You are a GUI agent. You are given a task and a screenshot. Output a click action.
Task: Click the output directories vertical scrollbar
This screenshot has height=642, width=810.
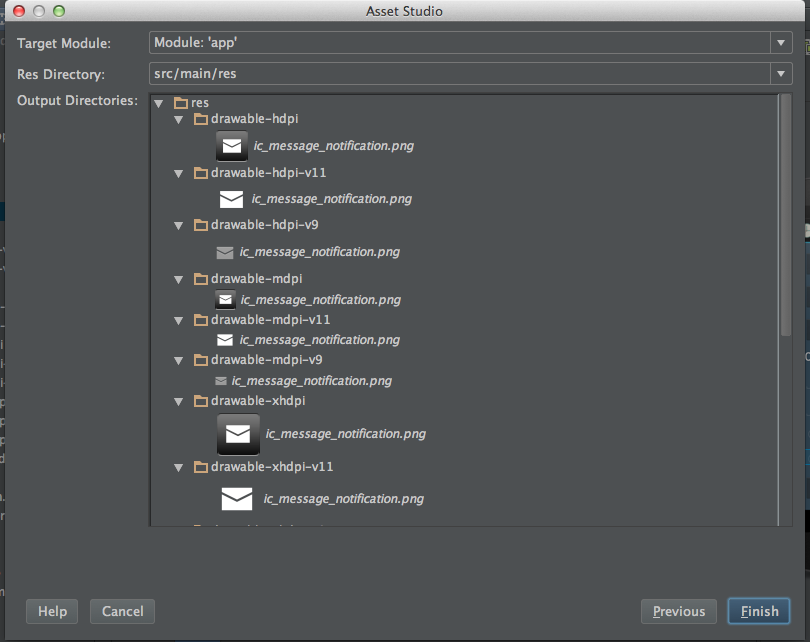click(786, 215)
